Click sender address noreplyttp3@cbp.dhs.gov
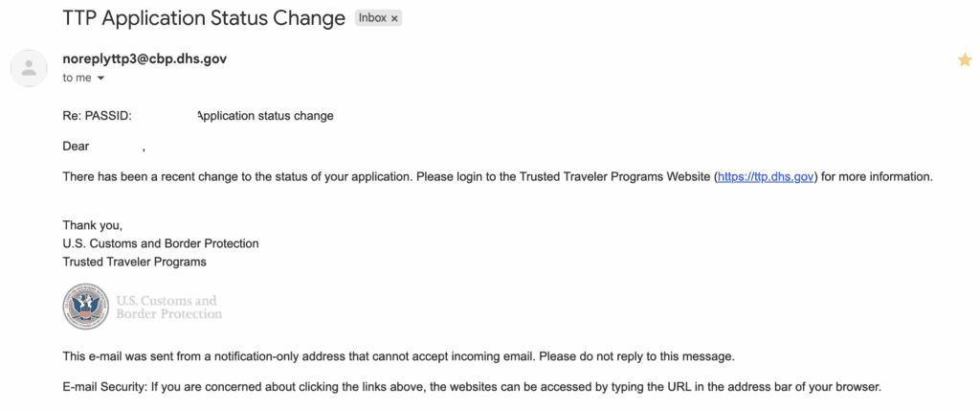Image resolution: width=980 pixels, height=411 pixels. [145, 59]
